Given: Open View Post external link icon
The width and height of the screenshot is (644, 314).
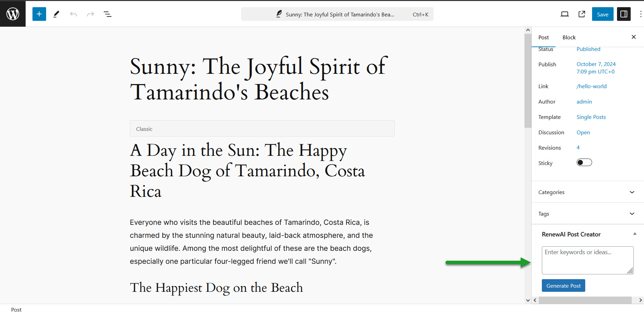Looking at the screenshot, I should click(582, 14).
